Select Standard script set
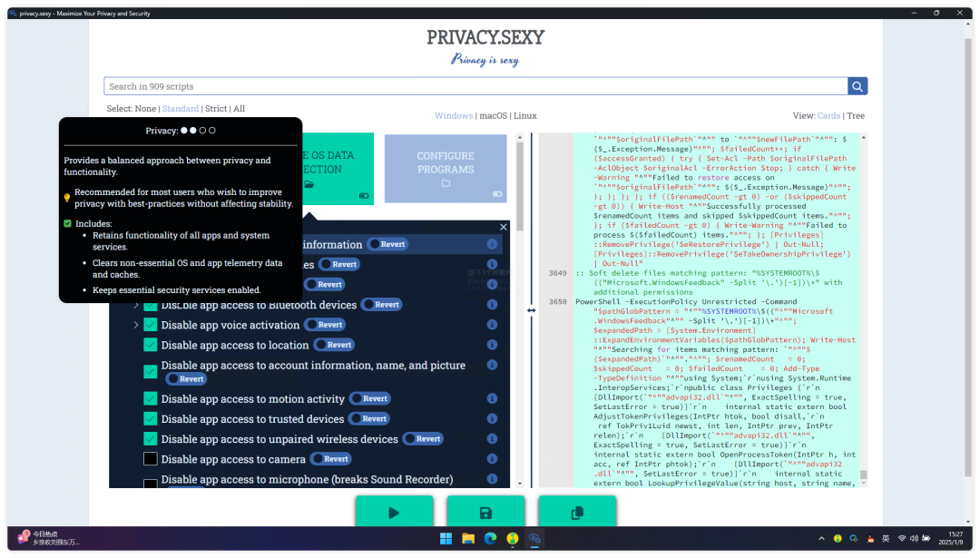The height and width of the screenshot is (558, 980). pyautogui.click(x=181, y=109)
